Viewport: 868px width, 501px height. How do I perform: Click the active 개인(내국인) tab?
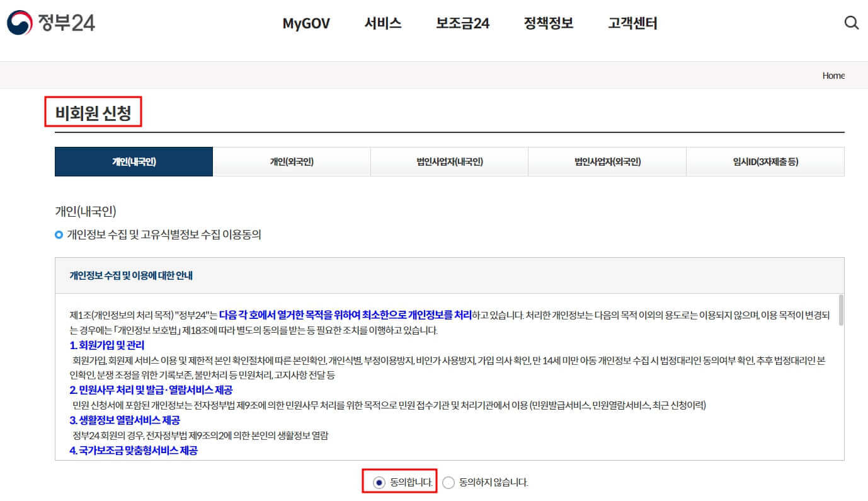point(134,161)
